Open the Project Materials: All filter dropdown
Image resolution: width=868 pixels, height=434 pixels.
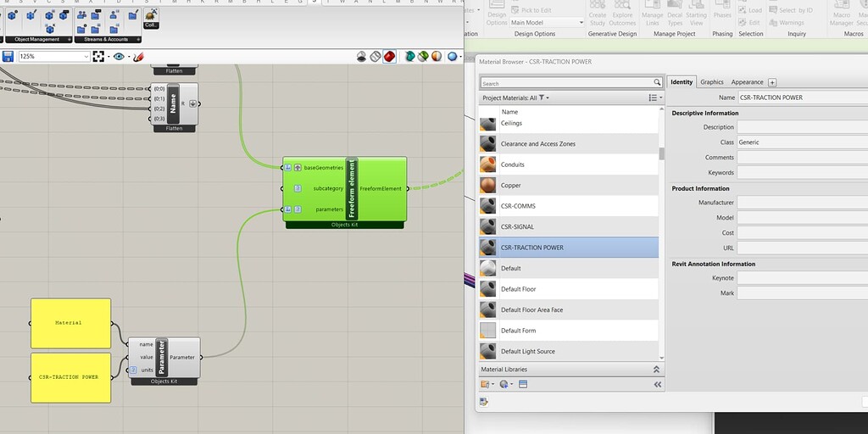[516, 98]
